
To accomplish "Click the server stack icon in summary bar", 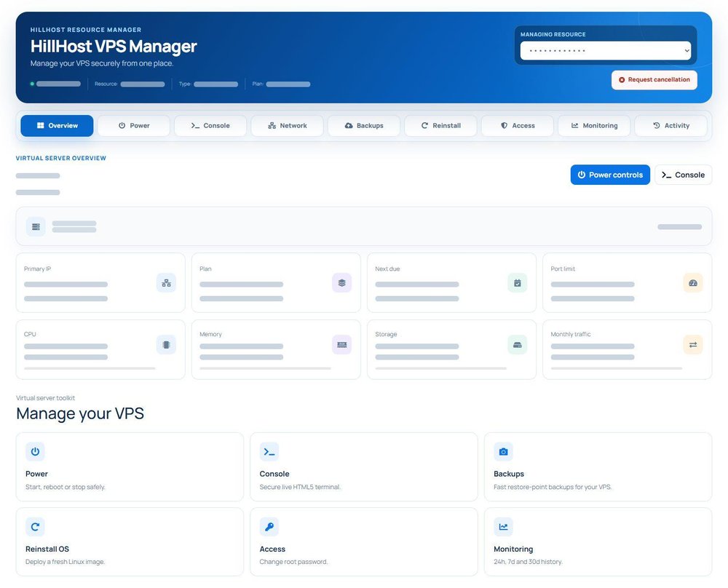I will click(36, 227).
